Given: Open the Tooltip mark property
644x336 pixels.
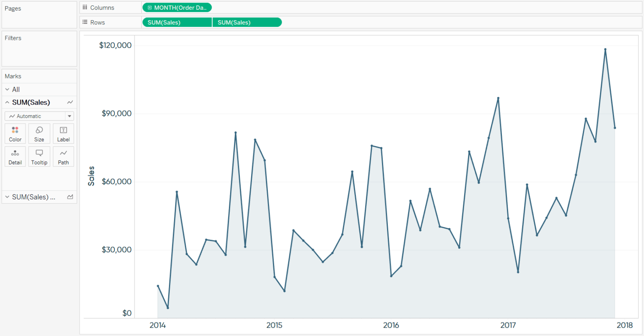Looking at the screenshot, I should (39, 156).
